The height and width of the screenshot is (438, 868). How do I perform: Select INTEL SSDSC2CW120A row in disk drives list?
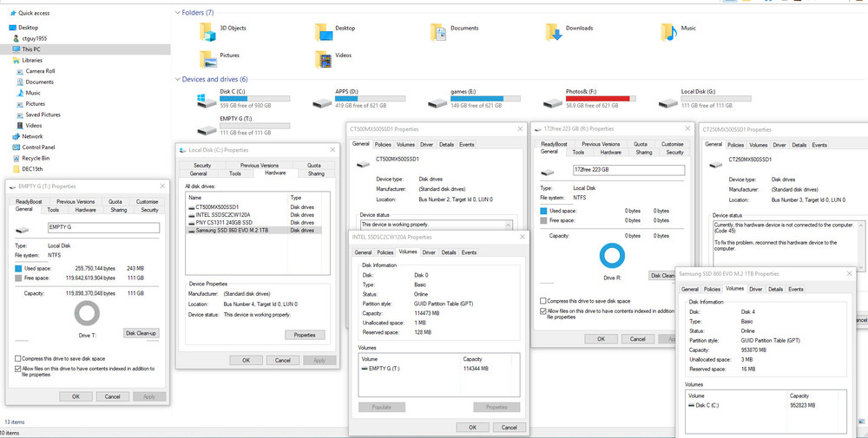click(x=253, y=214)
